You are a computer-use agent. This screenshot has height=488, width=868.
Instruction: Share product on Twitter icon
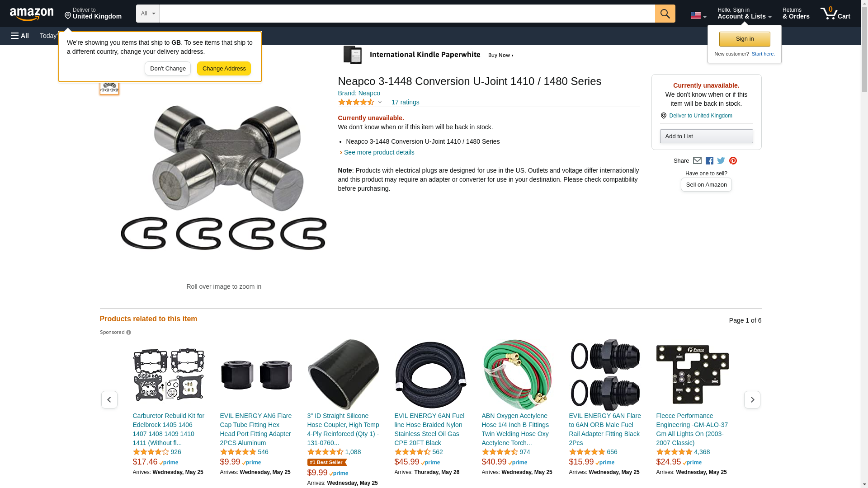pyautogui.click(x=721, y=161)
